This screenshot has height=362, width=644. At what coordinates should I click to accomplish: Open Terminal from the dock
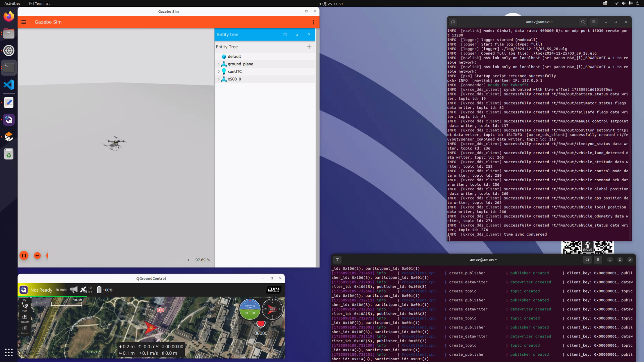click(9, 68)
